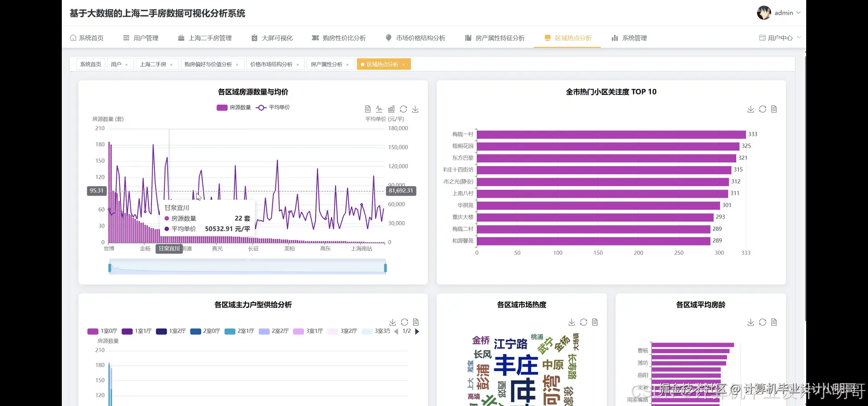
Task: Refresh the average house age chart
Action: pos(763,322)
